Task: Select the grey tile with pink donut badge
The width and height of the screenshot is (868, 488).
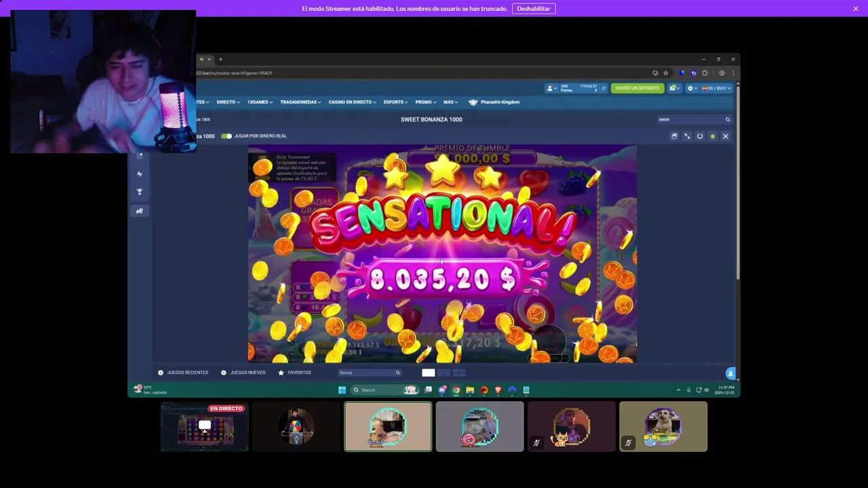Action: (x=479, y=427)
